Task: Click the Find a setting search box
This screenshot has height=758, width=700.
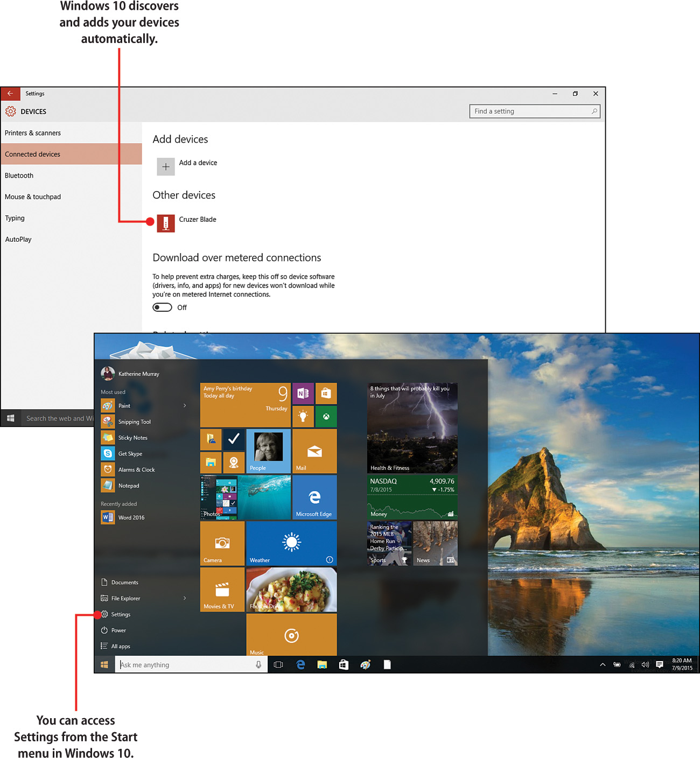Action: click(535, 111)
